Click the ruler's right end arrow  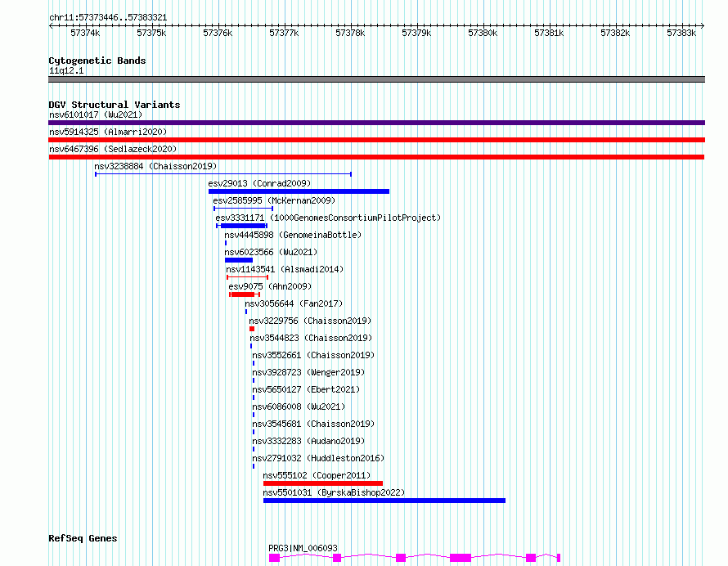(x=703, y=25)
